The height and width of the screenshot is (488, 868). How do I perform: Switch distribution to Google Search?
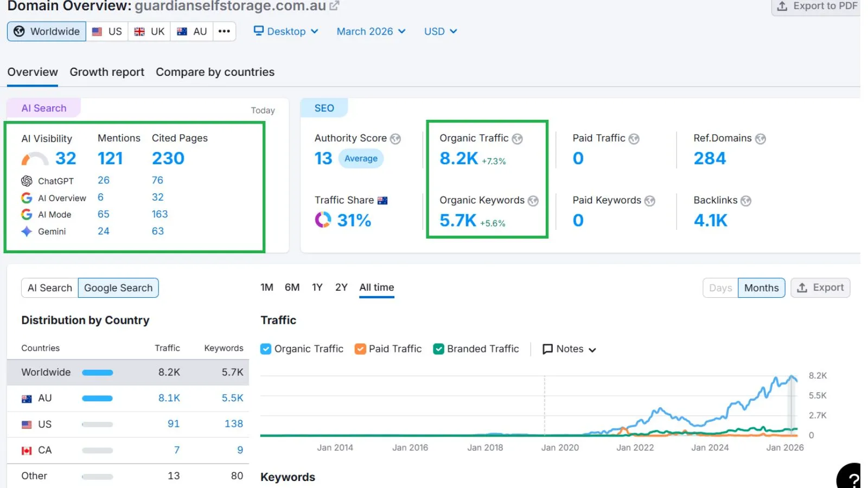click(118, 288)
